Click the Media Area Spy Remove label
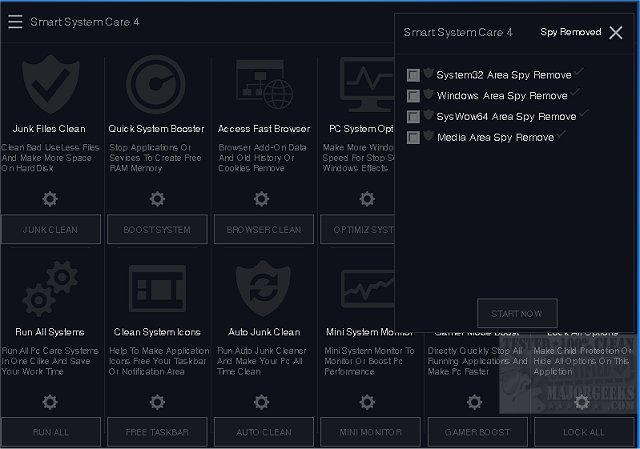This screenshot has height=449, width=640. [x=495, y=138]
